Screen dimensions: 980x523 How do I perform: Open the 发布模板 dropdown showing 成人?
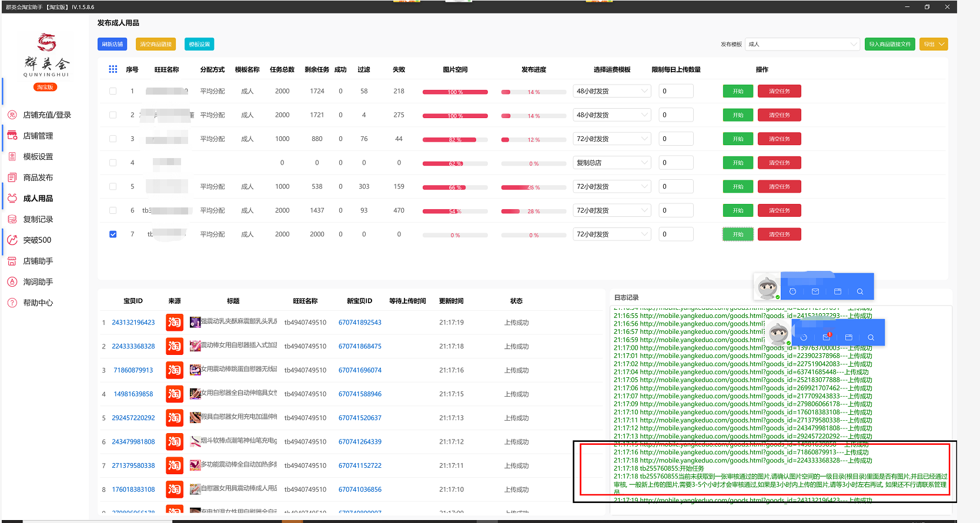(x=802, y=44)
